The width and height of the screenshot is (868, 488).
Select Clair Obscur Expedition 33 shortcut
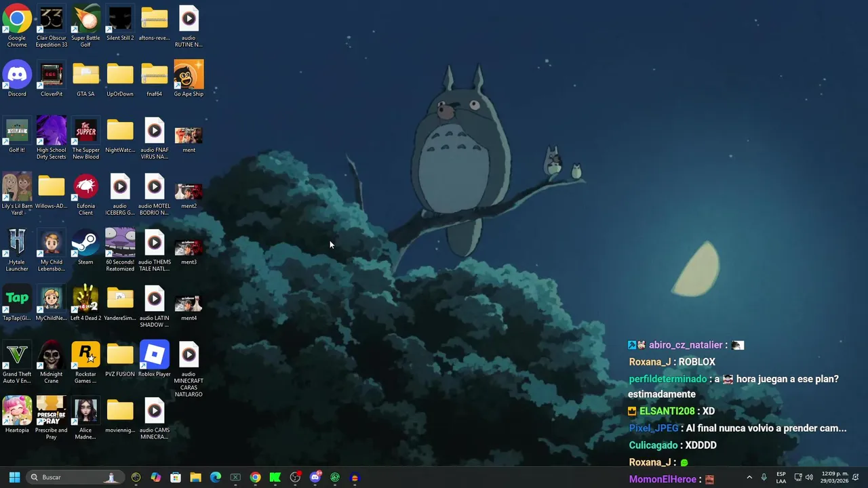52,26
